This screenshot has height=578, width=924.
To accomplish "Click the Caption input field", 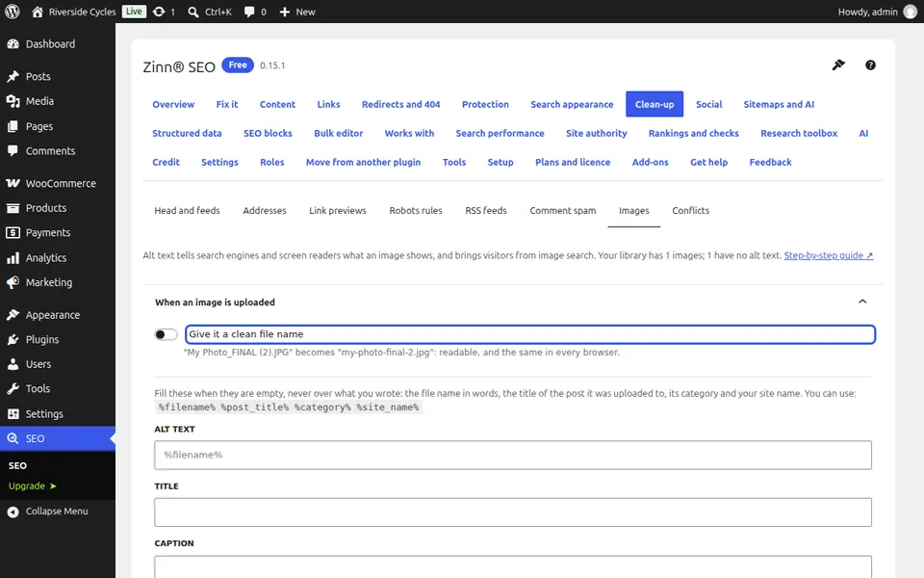I will pos(513,566).
